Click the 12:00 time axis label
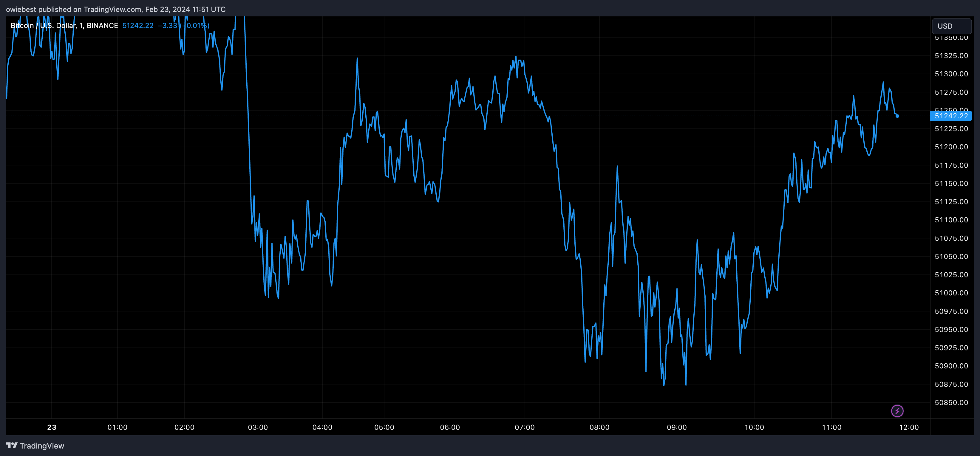This screenshot has width=980, height=456. 909,427
